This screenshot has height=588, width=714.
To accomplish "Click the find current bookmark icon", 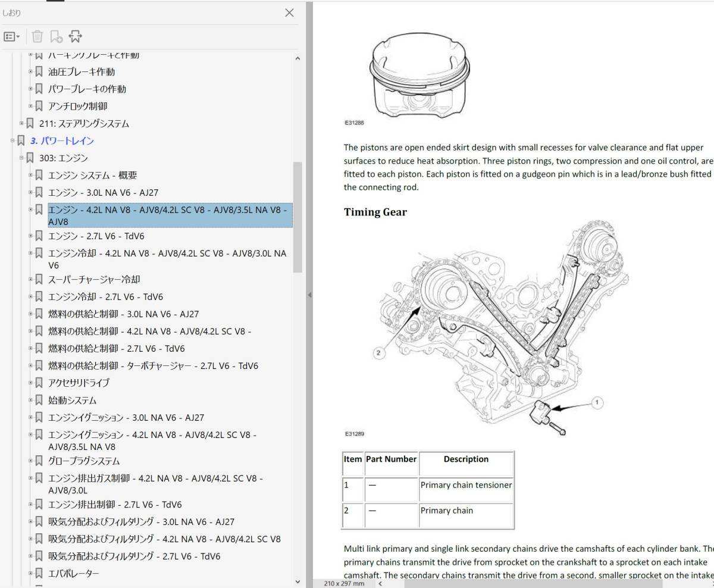I will click(x=75, y=37).
